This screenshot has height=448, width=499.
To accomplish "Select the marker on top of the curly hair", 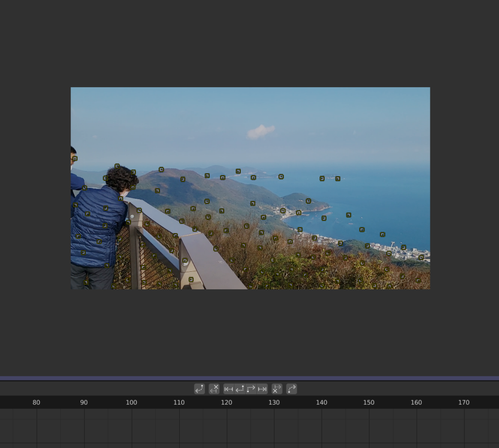I will pos(117,166).
